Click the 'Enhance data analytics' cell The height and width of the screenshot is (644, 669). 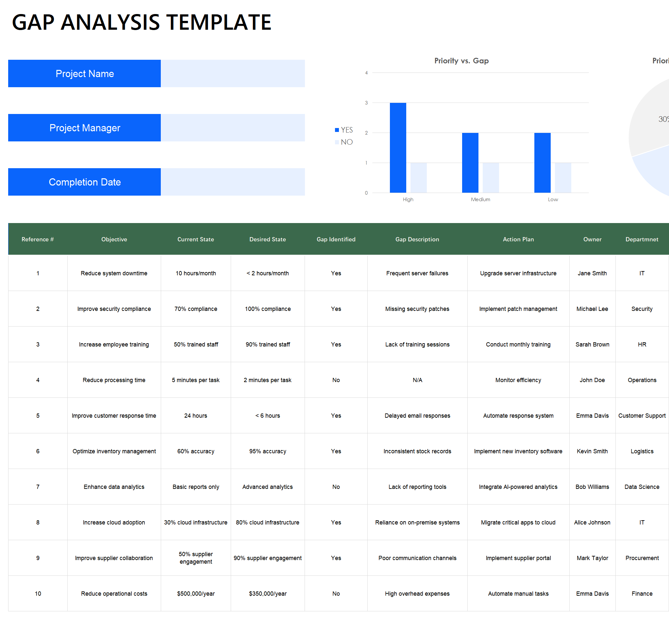click(x=114, y=486)
